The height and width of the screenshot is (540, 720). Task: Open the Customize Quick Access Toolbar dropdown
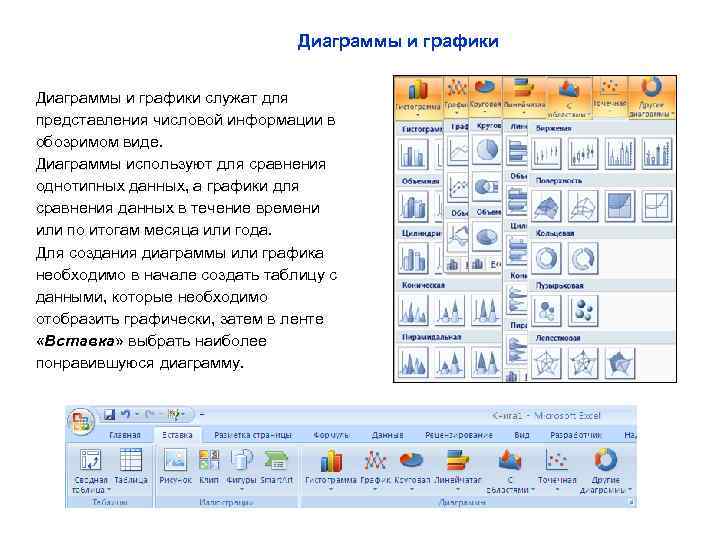(x=202, y=415)
